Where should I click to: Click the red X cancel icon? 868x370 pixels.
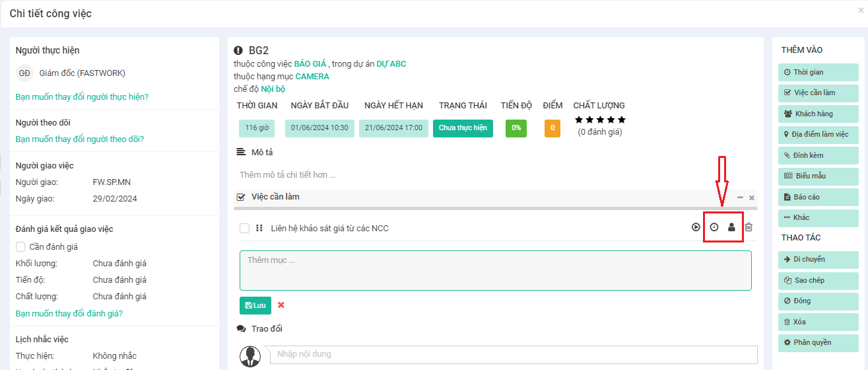[281, 305]
